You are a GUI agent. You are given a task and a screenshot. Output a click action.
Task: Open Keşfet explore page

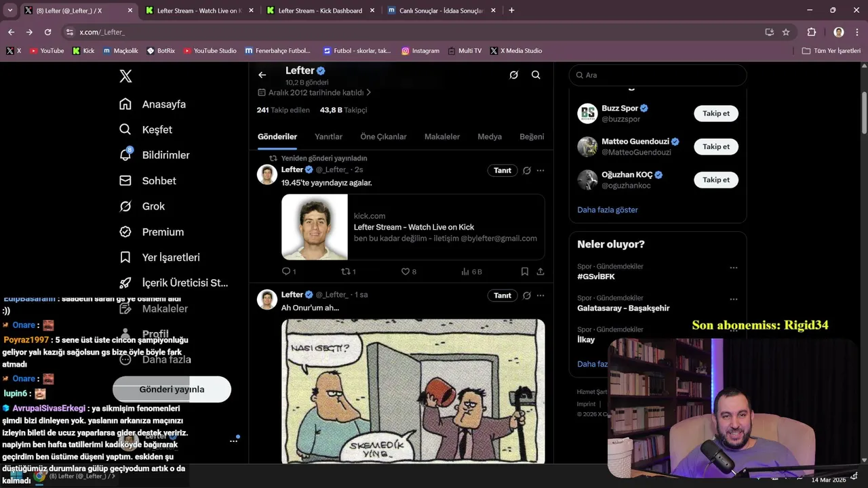(146, 129)
